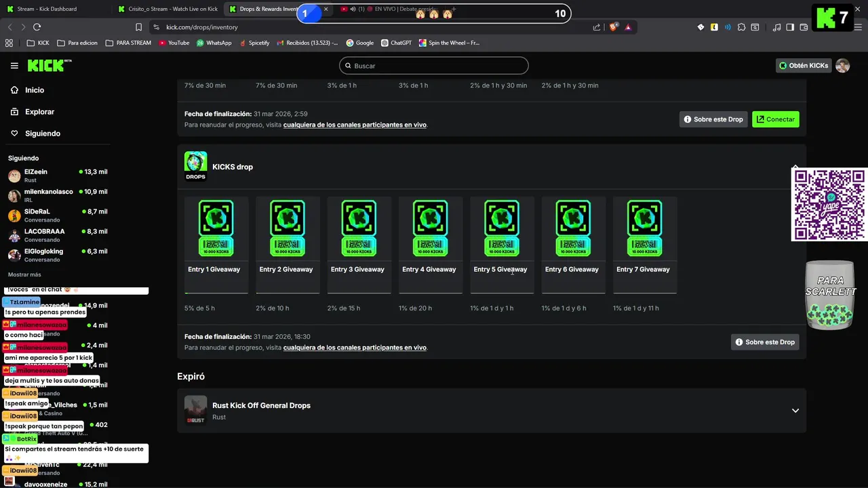Open milenkanolasco channel in sidebar
This screenshot has width=868, height=488.
[x=58, y=196]
